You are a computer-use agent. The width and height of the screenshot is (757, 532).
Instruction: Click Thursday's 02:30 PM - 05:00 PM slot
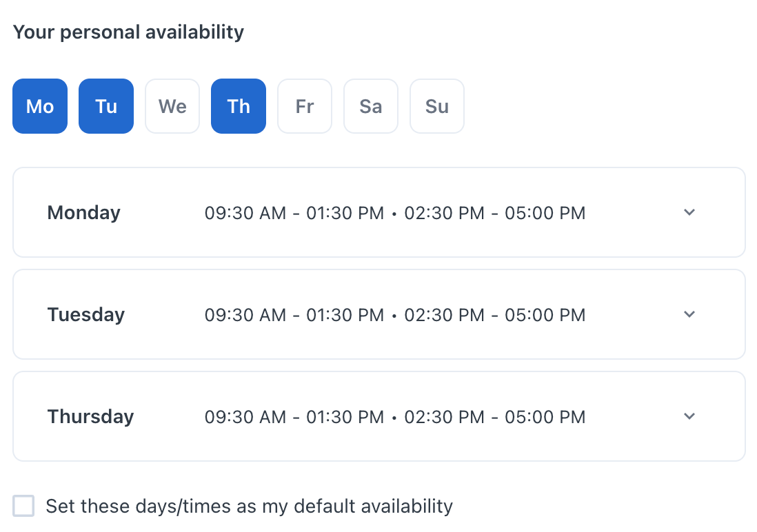(x=494, y=417)
